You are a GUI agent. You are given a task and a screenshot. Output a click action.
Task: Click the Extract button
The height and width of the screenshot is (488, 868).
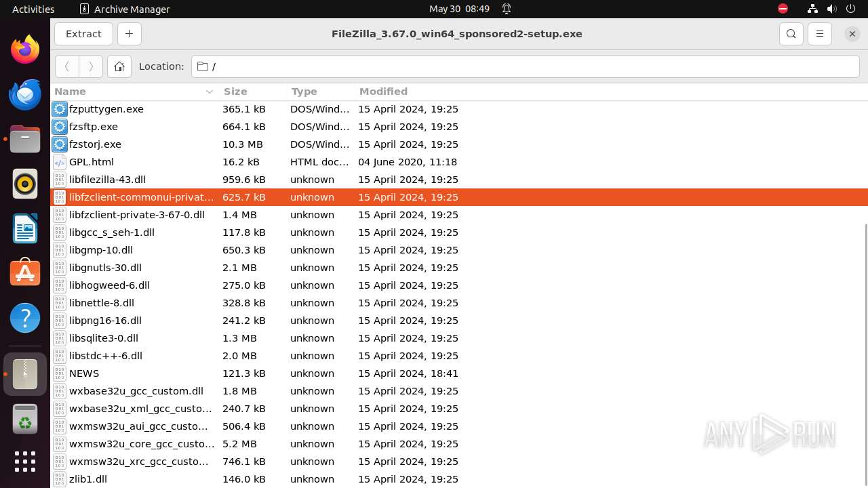83,34
